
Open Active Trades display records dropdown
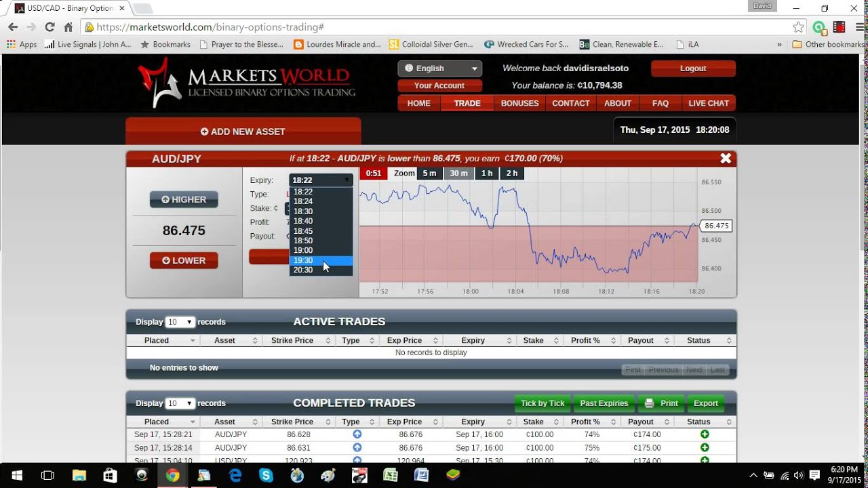pyautogui.click(x=180, y=322)
